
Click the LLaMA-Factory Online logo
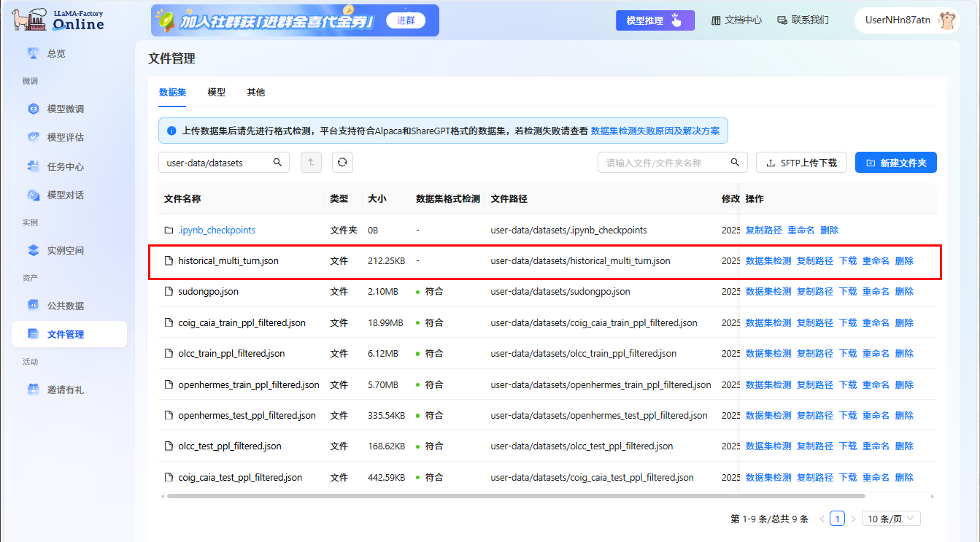(58, 20)
